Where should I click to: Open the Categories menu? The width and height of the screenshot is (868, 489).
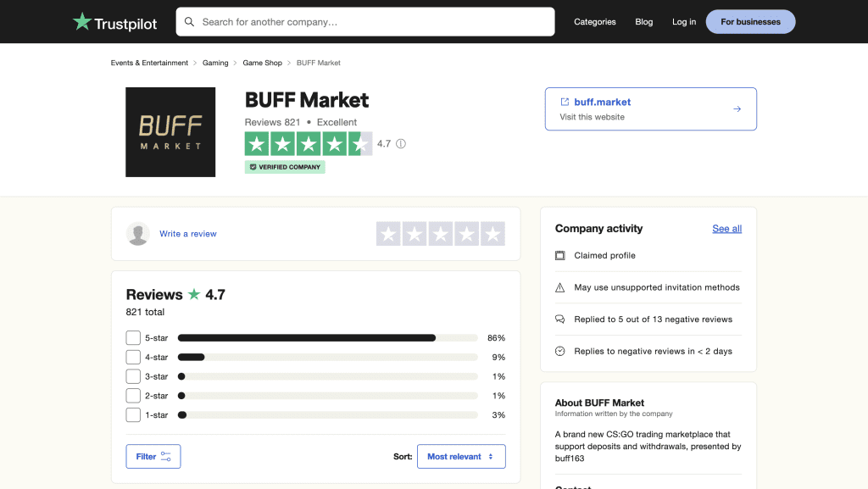tap(594, 22)
